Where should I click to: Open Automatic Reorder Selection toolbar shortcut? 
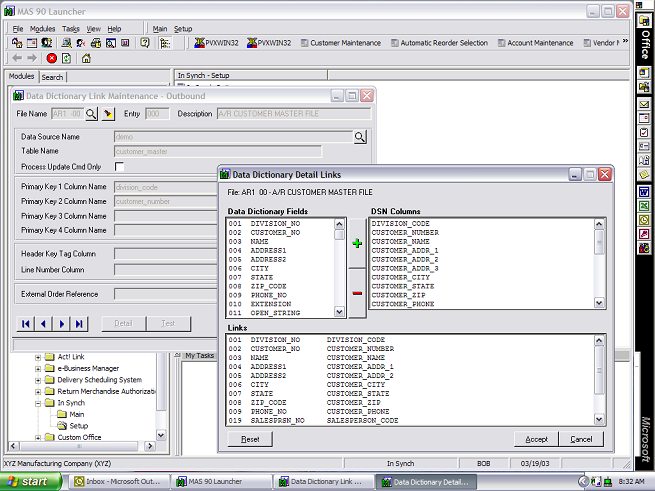click(x=439, y=43)
